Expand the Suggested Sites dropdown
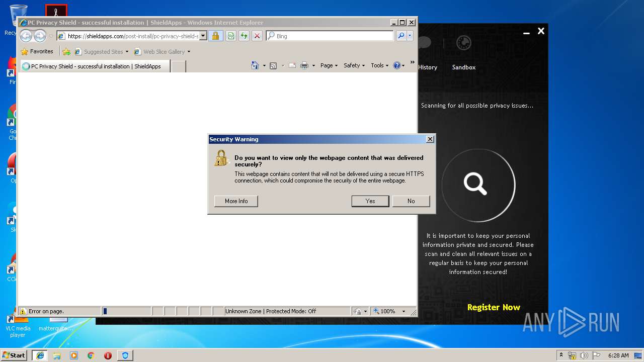Viewport: 644px width, 362px height. [x=127, y=51]
